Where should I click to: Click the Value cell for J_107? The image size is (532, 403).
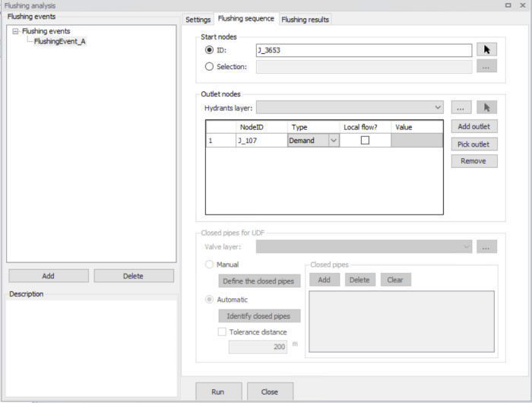pyautogui.click(x=417, y=141)
